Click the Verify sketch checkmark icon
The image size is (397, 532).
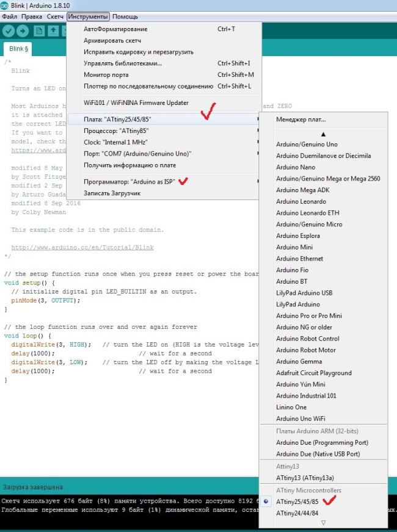coord(9,31)
